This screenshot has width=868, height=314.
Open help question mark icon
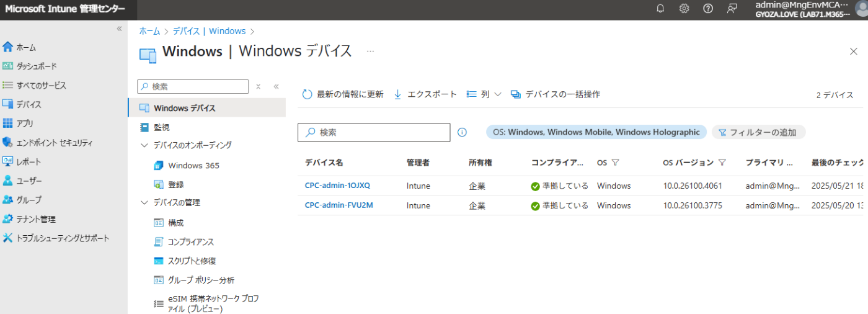[708, 9]
